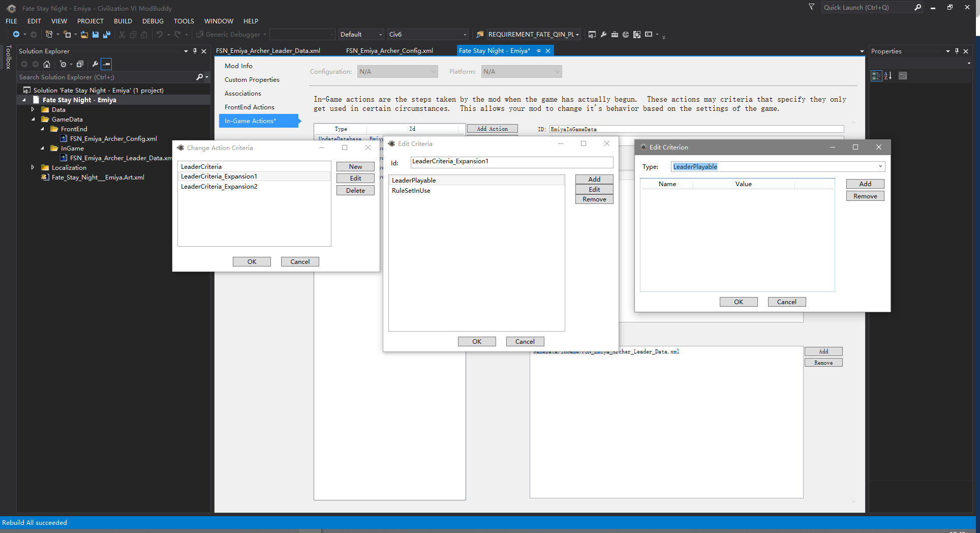Viewport: 980px width, 533px height.
Task: Select FrontEnd Actions in the mod sidebar
Action: 250,107
